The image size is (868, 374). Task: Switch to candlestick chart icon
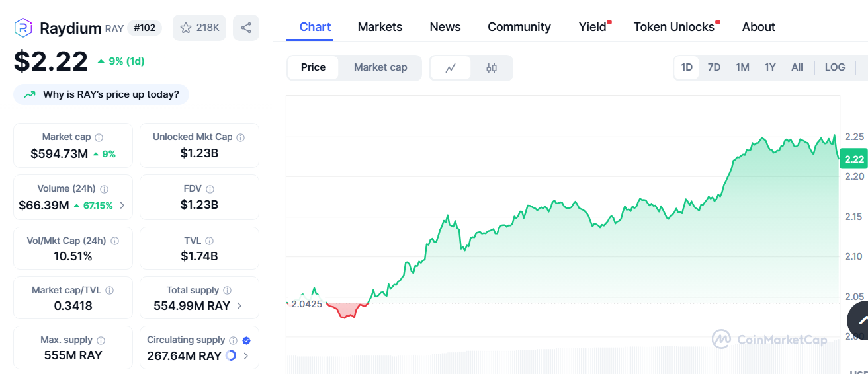click(492, 68)
